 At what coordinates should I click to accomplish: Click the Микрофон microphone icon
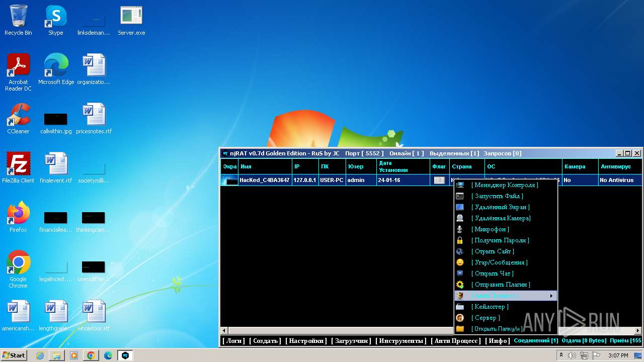[460, 229]
